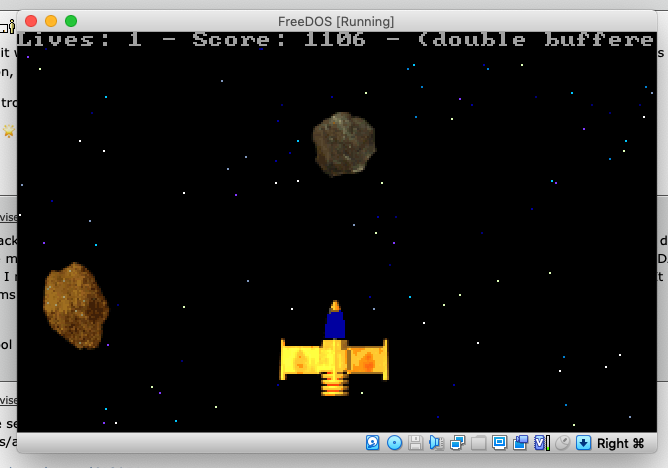Click the greyed-out USB devices icon

pos(478,443)
